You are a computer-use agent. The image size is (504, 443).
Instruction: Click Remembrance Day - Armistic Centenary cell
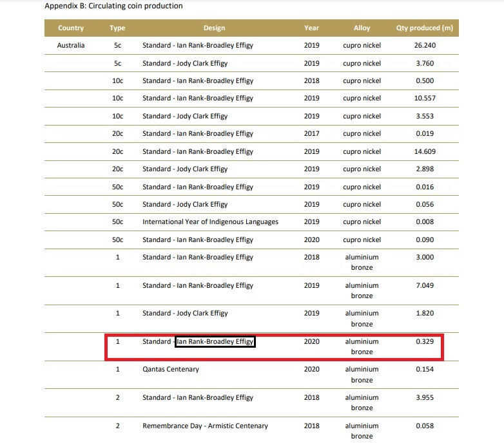pyautogui.click(x=205, y=426)
